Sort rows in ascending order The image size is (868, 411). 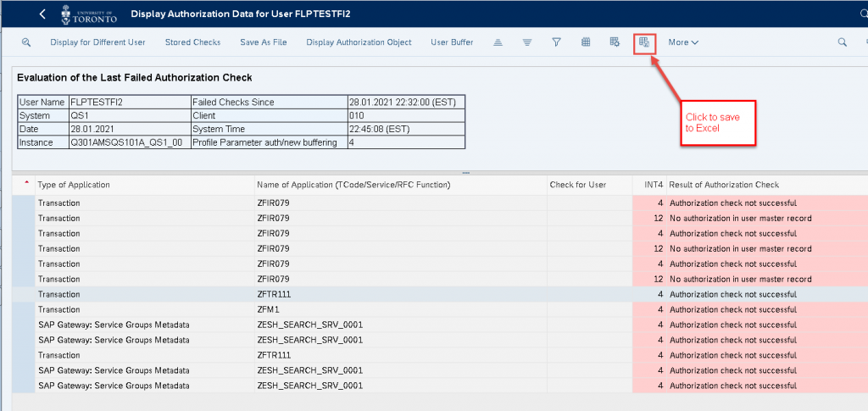click(498, 42)
